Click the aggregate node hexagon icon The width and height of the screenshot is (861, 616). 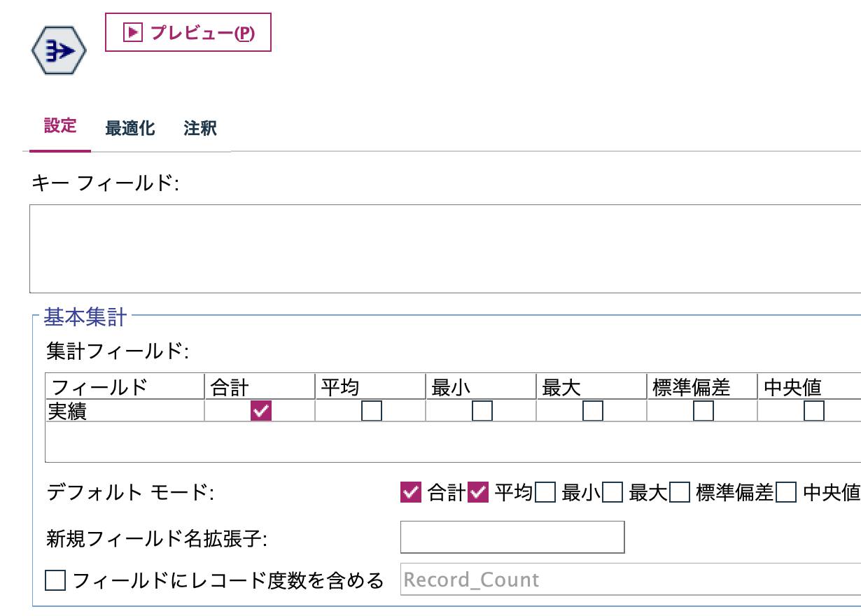click(x=59, y=49)
